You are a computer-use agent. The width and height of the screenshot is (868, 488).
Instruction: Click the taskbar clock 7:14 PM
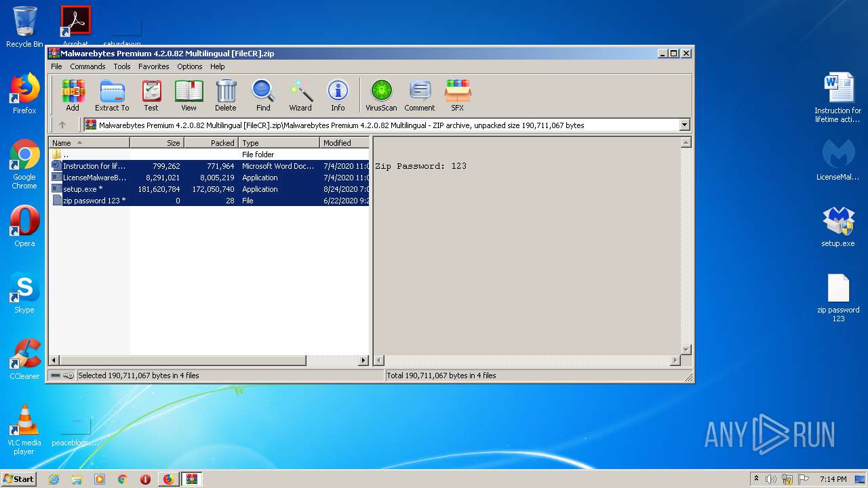click(x=833, y=479)
